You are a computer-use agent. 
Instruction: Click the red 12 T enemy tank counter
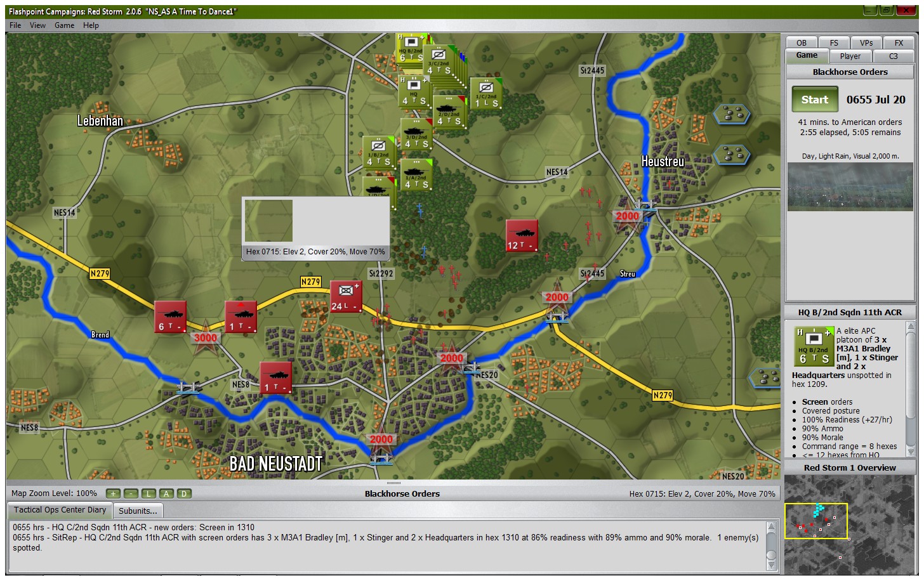(x=522, y=235)
